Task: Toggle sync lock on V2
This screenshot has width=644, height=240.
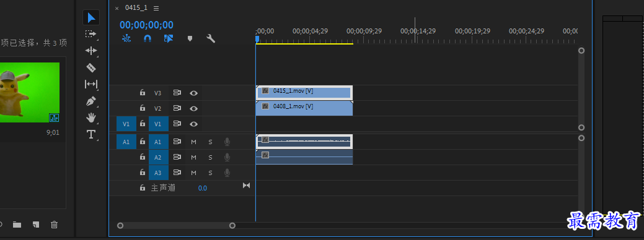Action: (177, 108)
